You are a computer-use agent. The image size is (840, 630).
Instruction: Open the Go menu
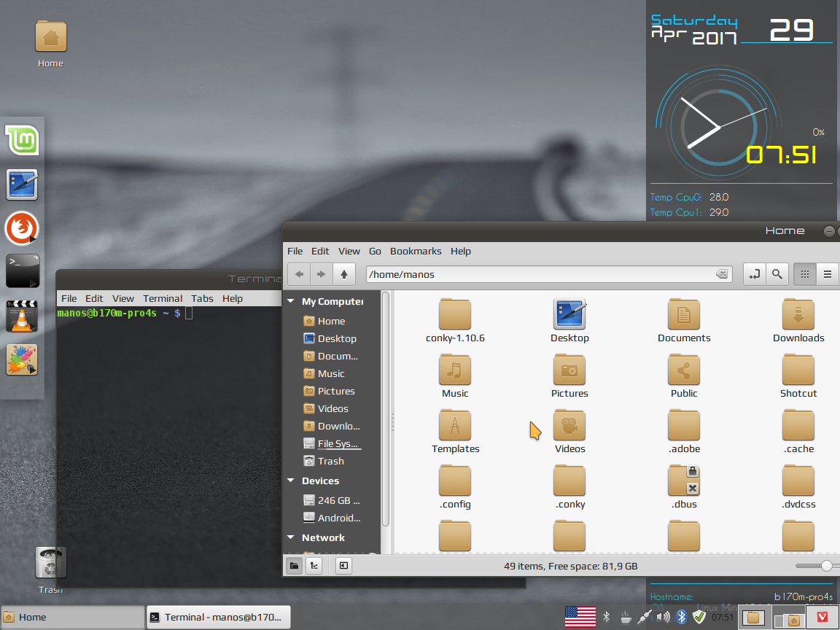[x=375, y=252]
